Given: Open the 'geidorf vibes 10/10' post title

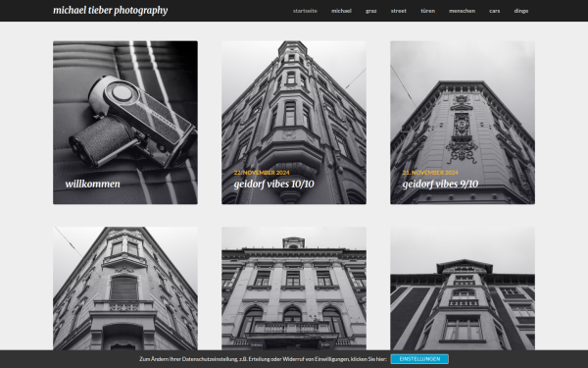Looking at the screenshot, I should 273,184.
